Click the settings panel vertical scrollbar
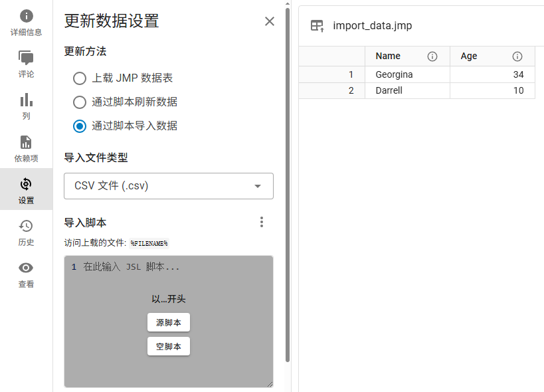Image resolution: width=544 pixels, height=392 pixels. click(x=287, y=185)
